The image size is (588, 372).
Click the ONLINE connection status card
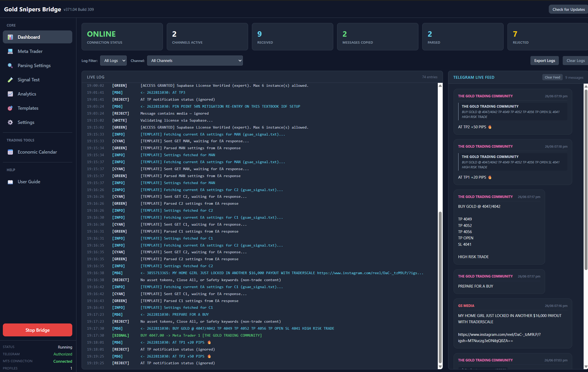[x=122, y=37]
